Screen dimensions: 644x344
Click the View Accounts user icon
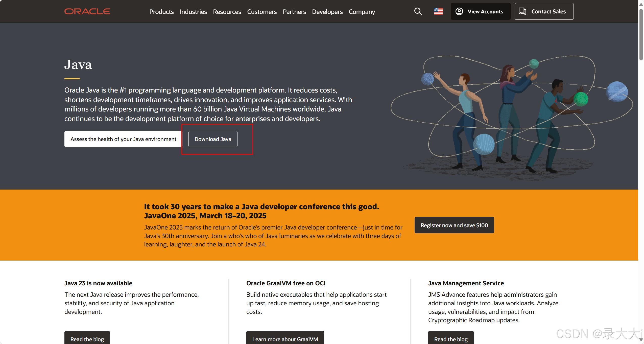pos(459,11)
